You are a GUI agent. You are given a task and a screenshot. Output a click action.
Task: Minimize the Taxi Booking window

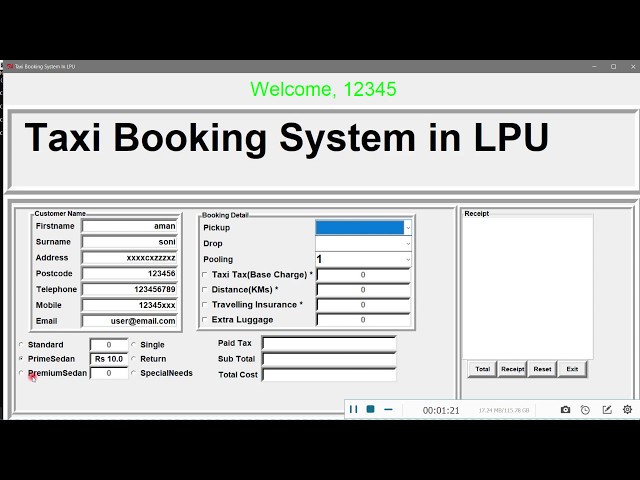click(x=594, y=67)
